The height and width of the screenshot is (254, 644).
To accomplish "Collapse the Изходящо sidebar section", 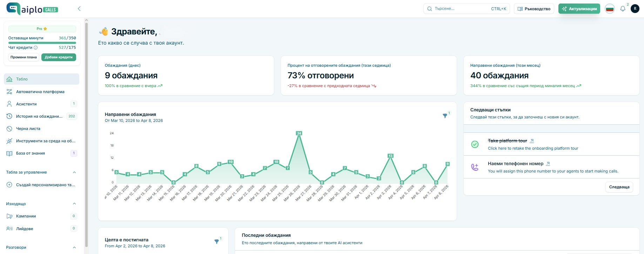I will point(74,204).
